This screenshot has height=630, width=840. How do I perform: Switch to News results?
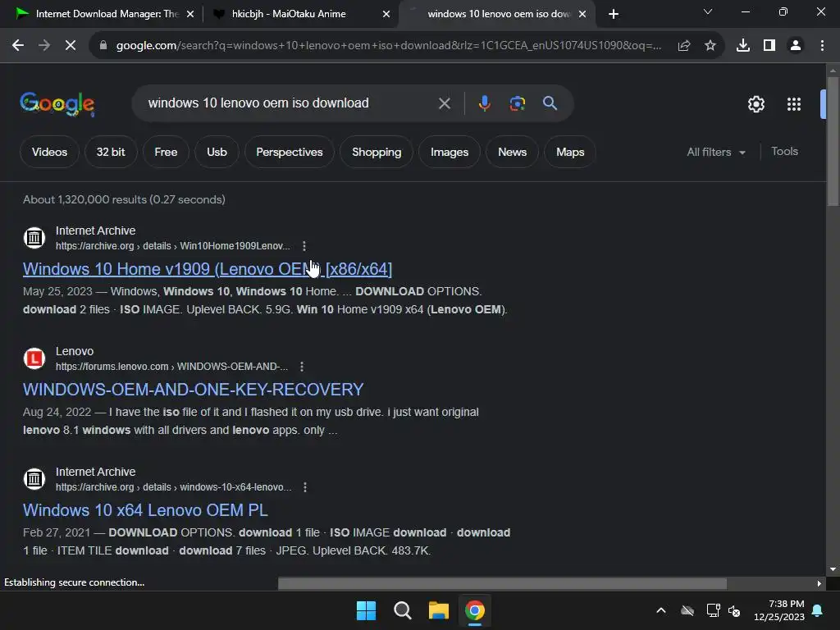coord(512,152)
